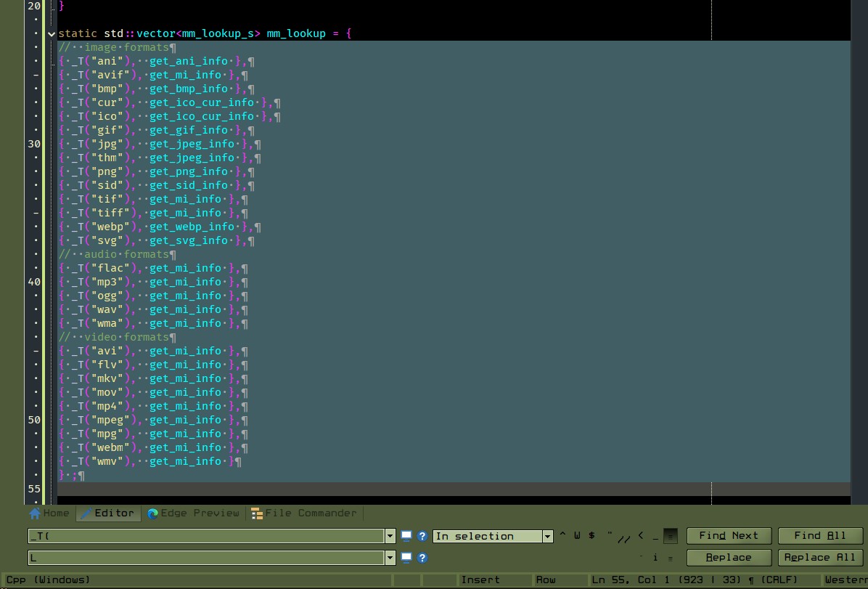Click line number 55 in the gutter

tap(34, 489)
